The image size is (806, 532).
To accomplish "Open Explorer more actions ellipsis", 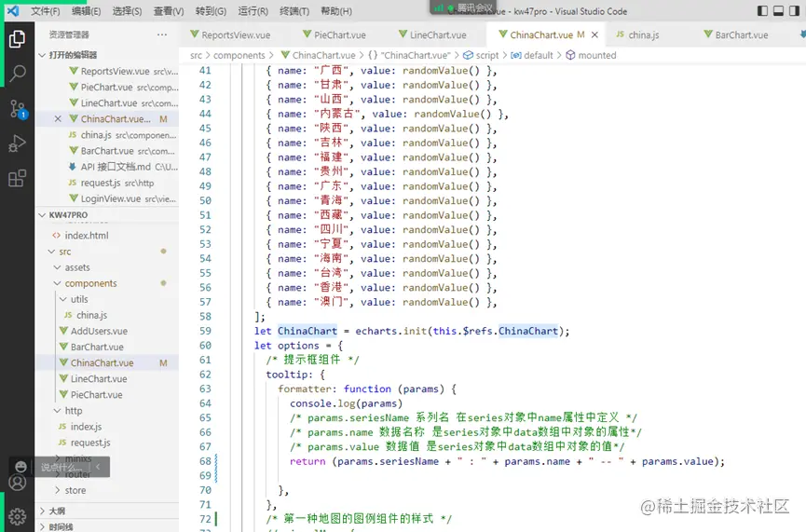I will coord(162,34).
